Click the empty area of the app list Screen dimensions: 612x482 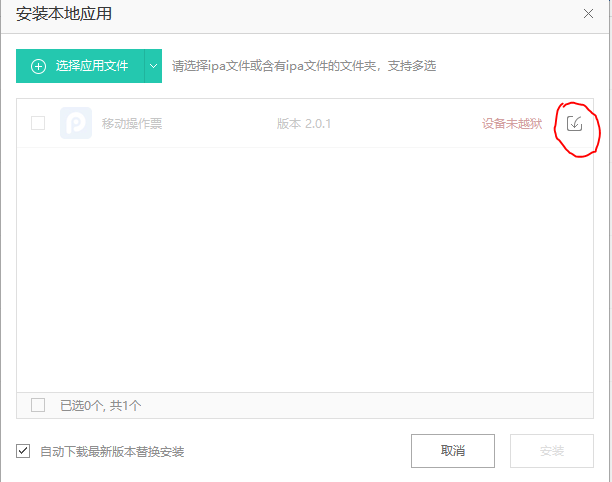click(x=306, y=270)
